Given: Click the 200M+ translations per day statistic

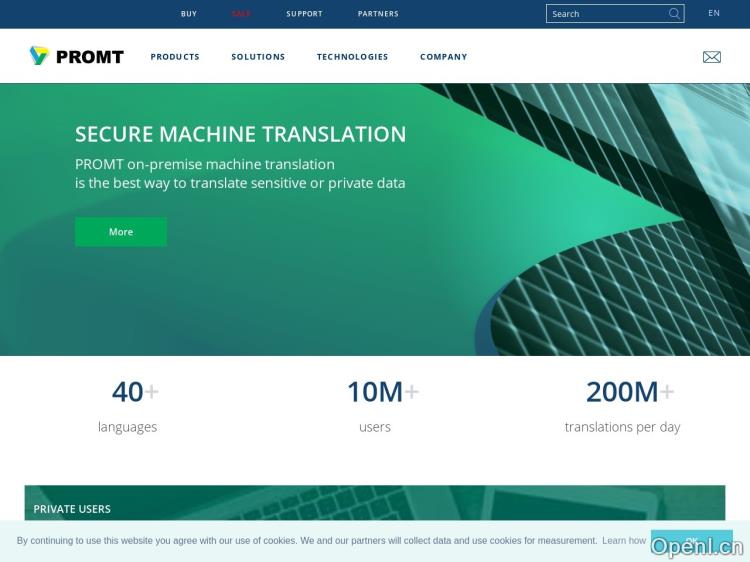Looking at the screenshot, I should pos(622,406).
